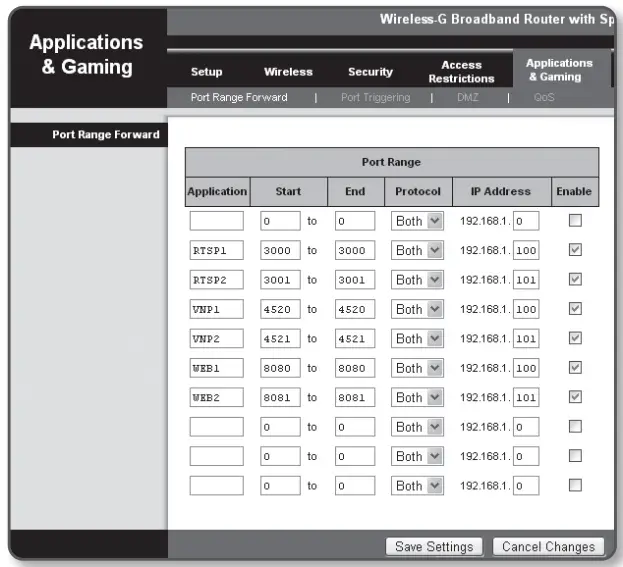Toggle the WEB2 row Enable checkbox
623x567 pixels.
point(575,398)
